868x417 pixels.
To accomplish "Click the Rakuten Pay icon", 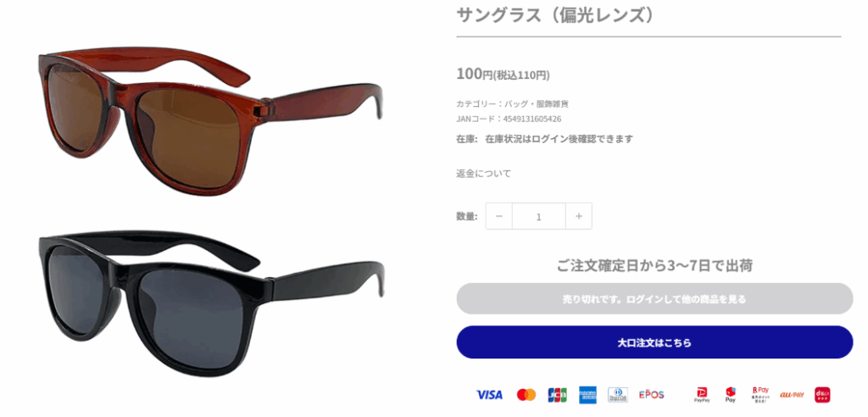I will tap(760, 394).
